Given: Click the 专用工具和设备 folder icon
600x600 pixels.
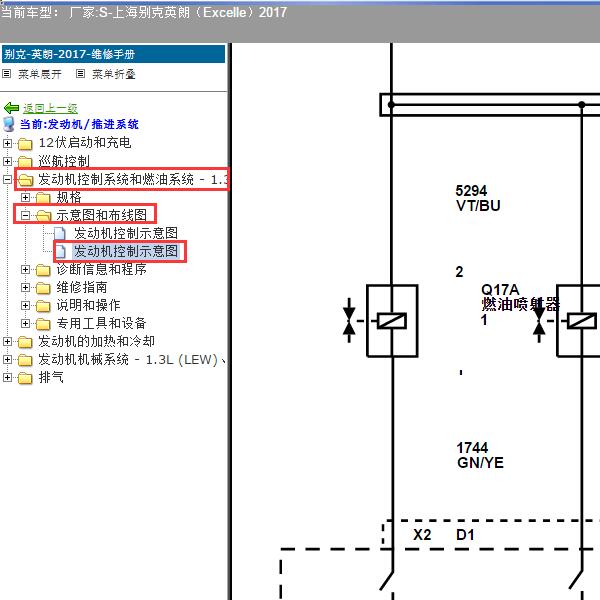Looking at the screenshot, I should [x=43, y=324].
